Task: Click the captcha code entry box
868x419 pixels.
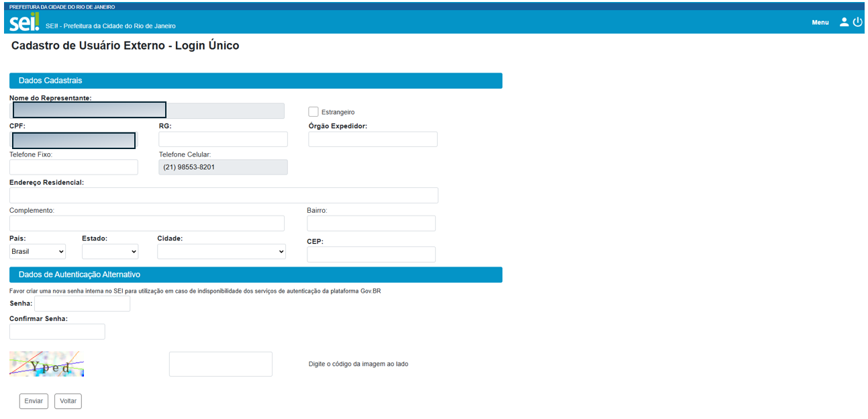Action: (220, 364)
